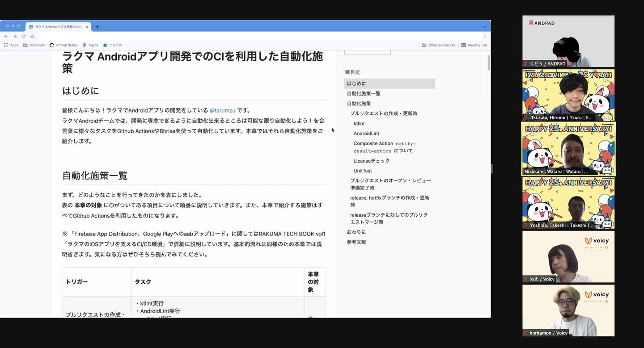Click the browser forward arrow
Image resolution: width=644 pixels, height=348 pixels.
[x=15, y=37]
